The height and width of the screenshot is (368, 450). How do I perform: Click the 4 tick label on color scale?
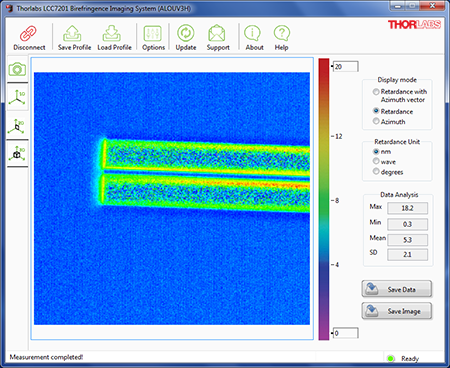pos(337,264)
